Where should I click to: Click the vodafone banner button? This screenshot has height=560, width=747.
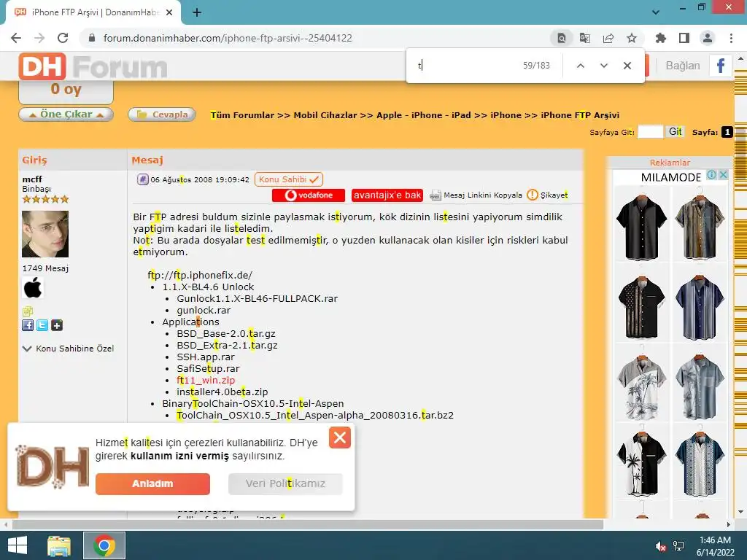309,195
